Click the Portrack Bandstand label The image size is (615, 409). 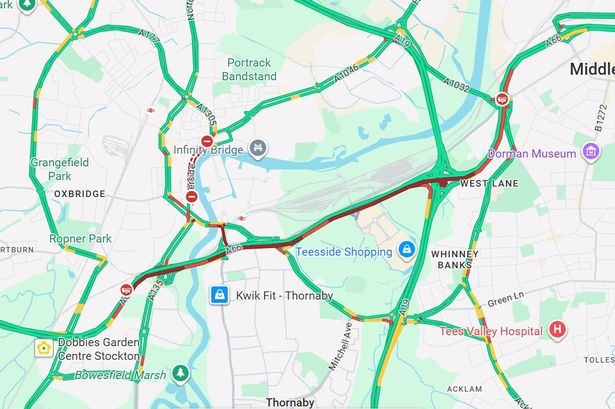click(x=249, y=69)
